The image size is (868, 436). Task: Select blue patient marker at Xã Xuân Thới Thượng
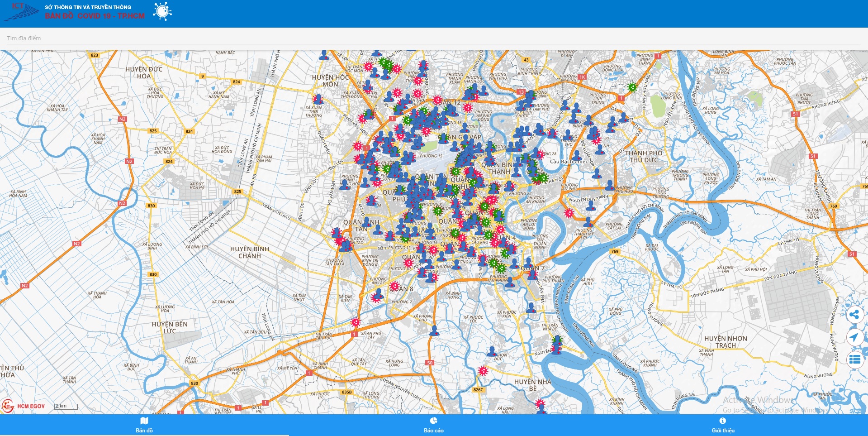[318, 99]
